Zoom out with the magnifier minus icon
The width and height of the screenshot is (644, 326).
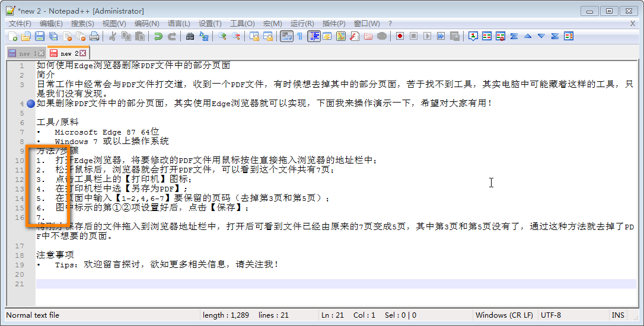[236, 36]
